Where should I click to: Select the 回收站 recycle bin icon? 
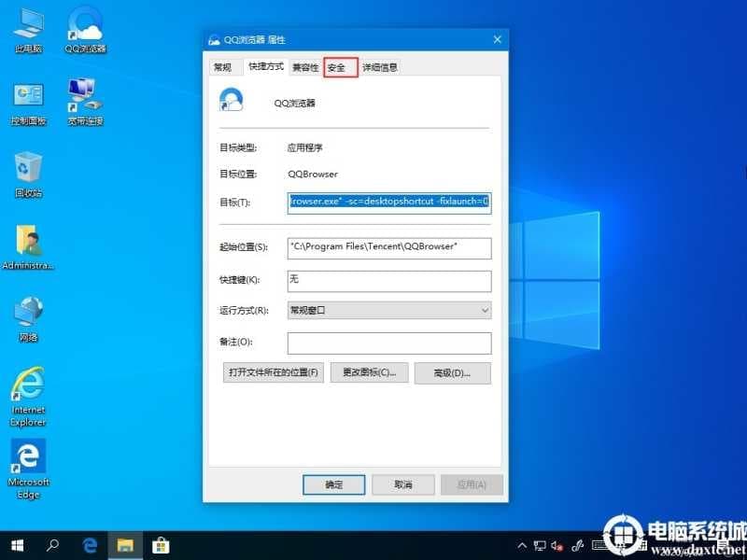29,175
